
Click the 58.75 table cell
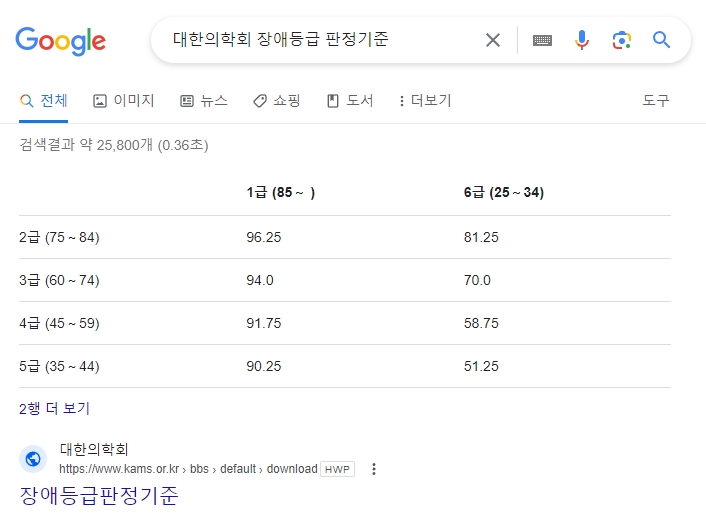(x=481, y=323)
